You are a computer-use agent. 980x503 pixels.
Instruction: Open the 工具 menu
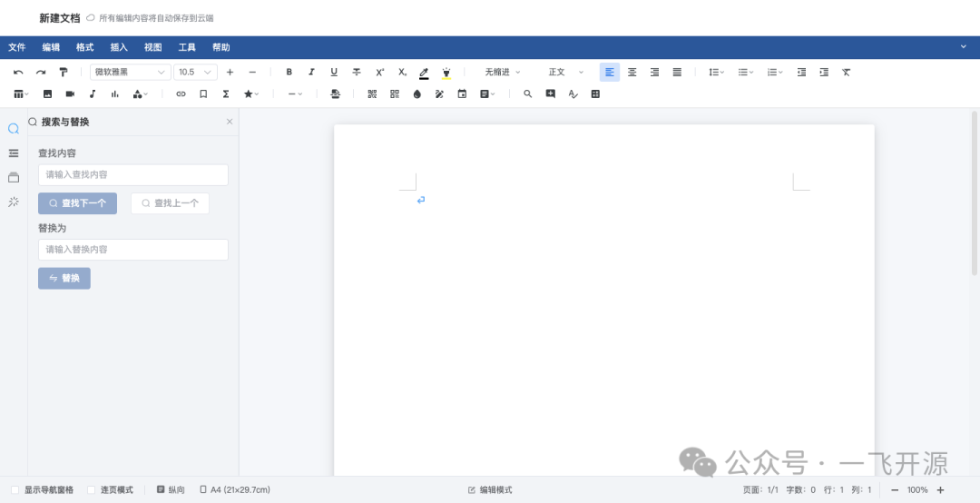coord(187,47)
